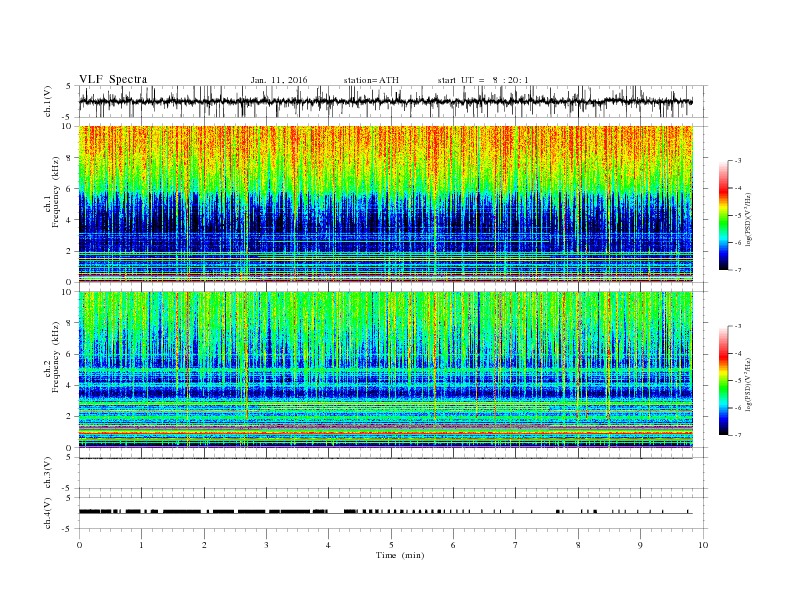
Task: Click the "1" minute tick on the time axis
Action: [x=141, y=545]
